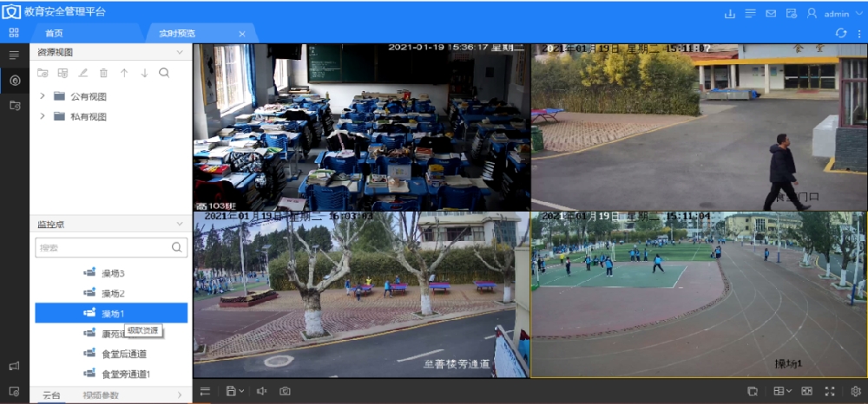The image size is (868, 404).
Task: Switch to the 首页 tab
Action: coord(54,34)
